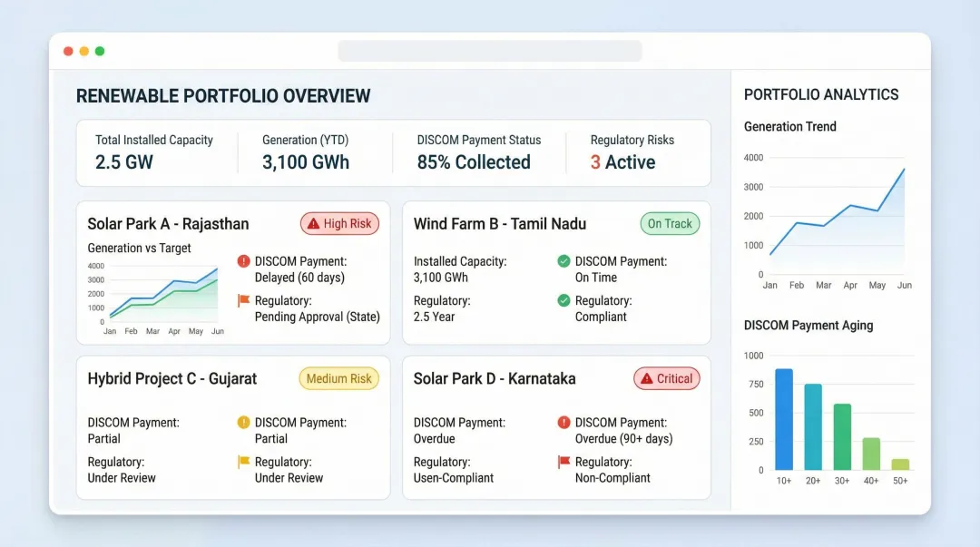Toggle the Medium Risk badge on Hybrid Project C

click(x=338, y=378)
